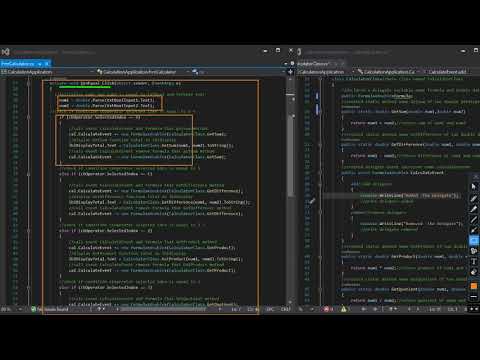Collapse the GetDifference method in right editor
The image size is (480, 360).
[320, 145]
